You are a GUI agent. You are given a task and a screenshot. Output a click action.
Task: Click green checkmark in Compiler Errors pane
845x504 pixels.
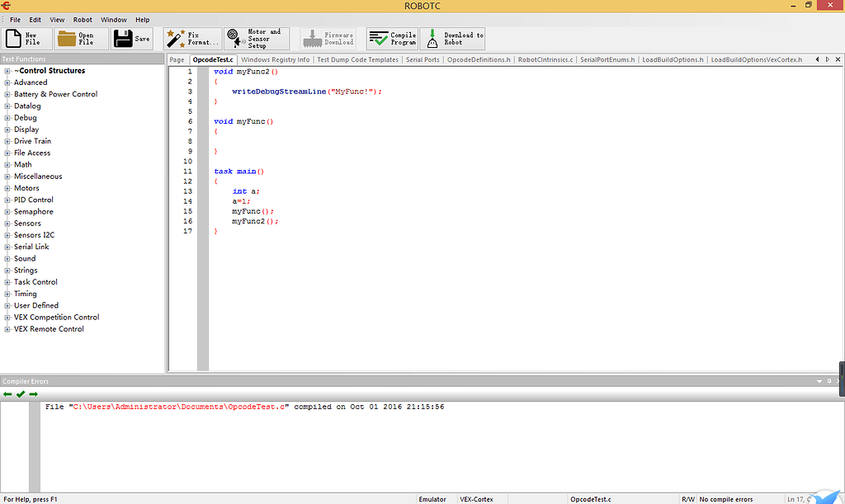point(21,394)
